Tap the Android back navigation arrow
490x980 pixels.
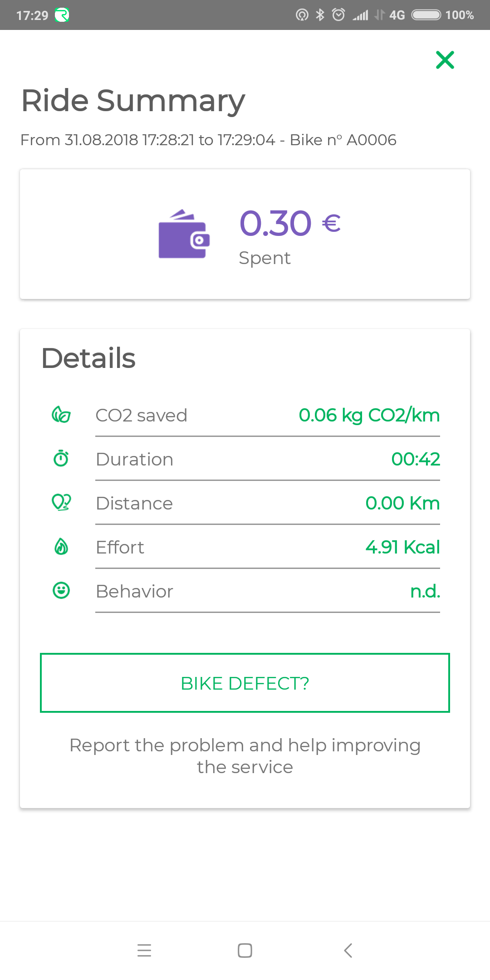[x=348, y=950]
